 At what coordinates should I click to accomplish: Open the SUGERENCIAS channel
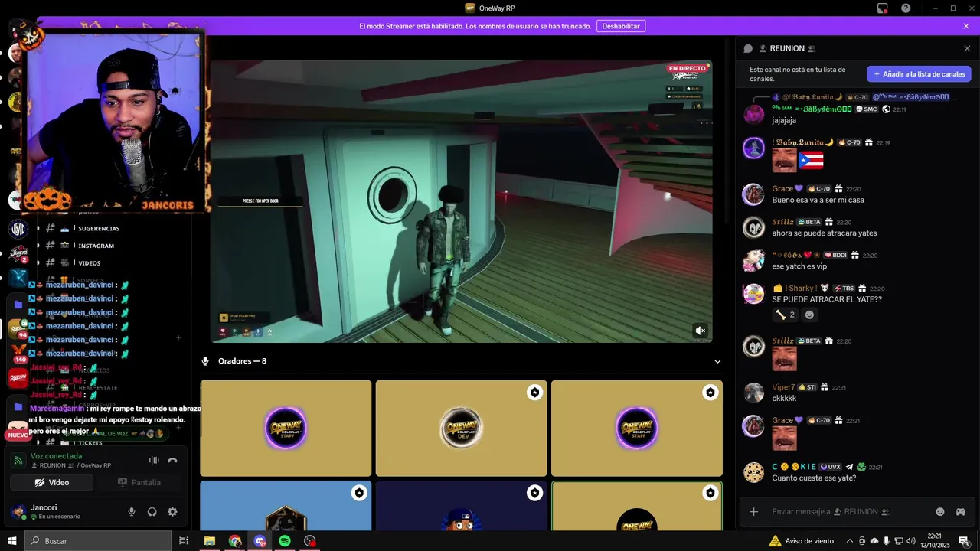(98, 228)
